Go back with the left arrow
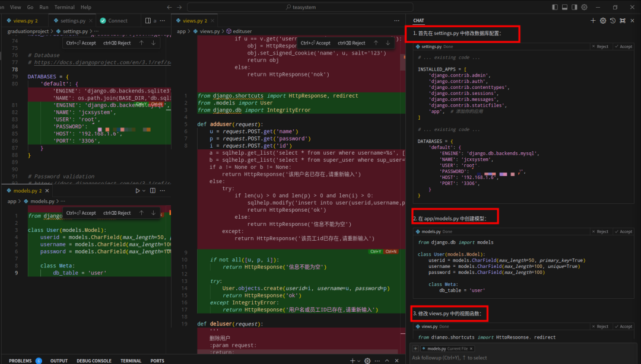 (x=169, y=7)
